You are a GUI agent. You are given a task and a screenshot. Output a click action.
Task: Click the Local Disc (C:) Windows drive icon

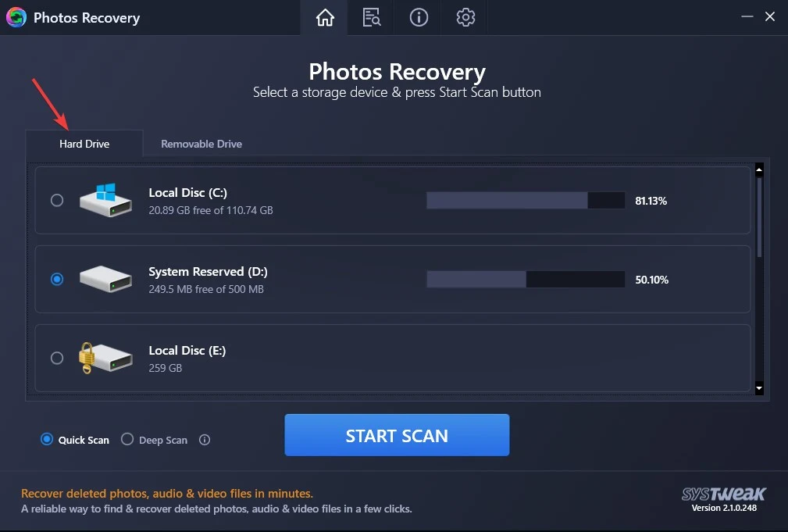pyautogui.click(x=105, y=200)
